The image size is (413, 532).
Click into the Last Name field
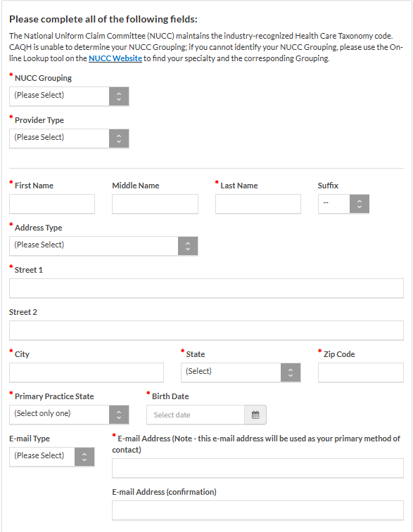[x=258, y=204]
